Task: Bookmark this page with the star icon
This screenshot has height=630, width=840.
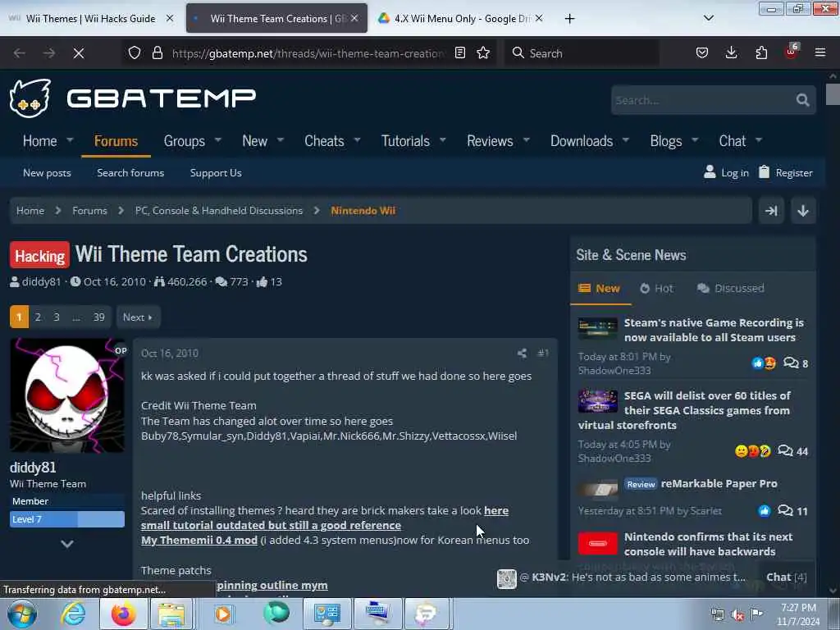Action: 483,52
